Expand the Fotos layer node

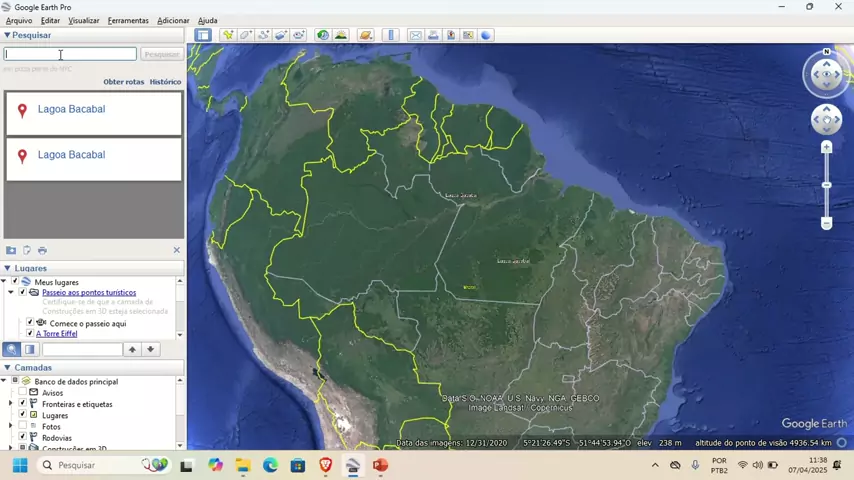point(10,426)
